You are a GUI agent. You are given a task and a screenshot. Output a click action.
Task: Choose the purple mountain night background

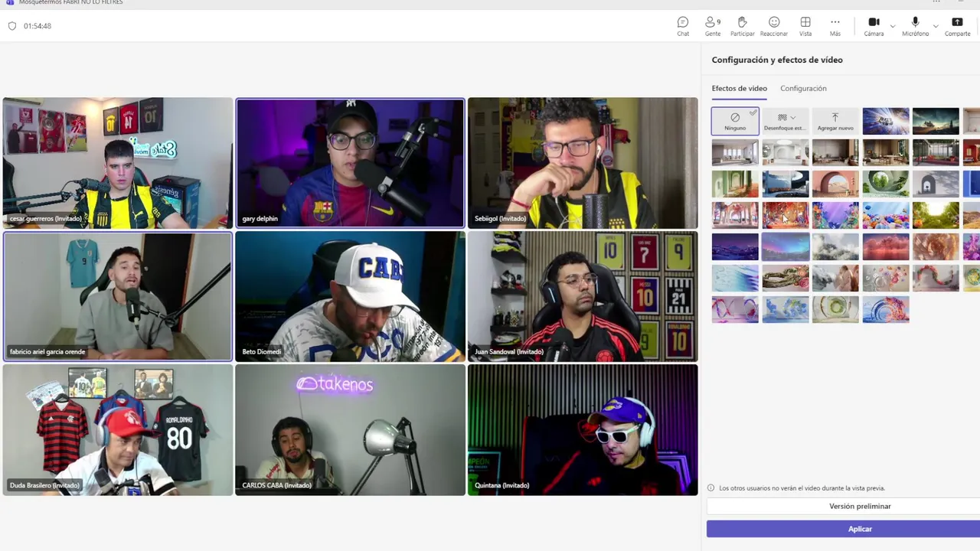click(x=735, y=246)
